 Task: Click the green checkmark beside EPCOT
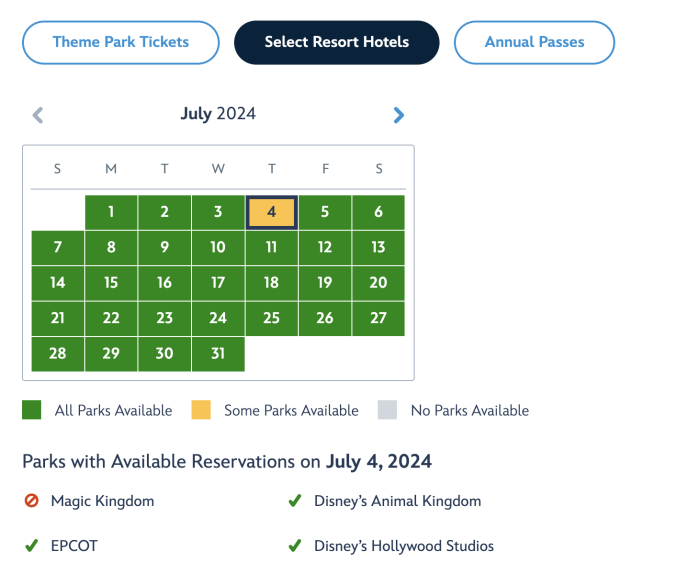pos(31,545)
